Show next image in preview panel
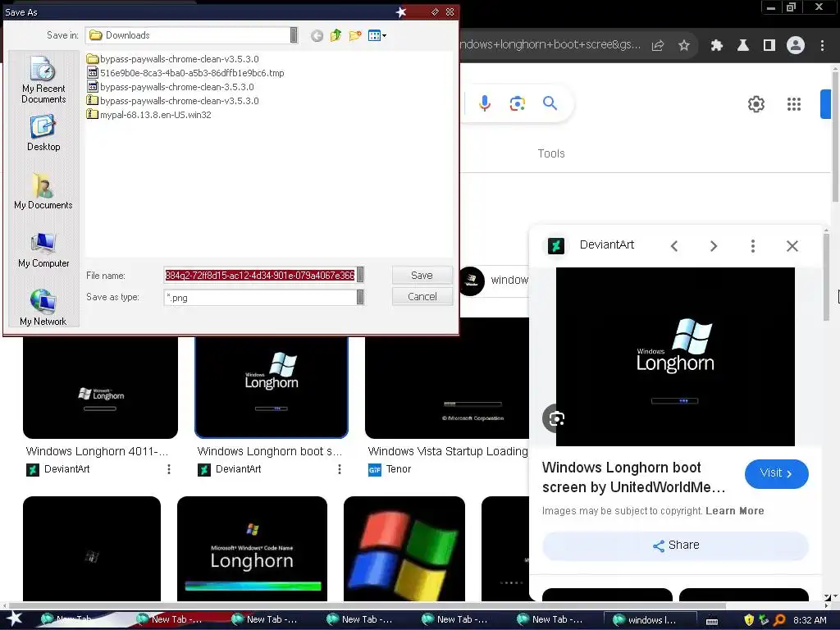This screenshot has height=630, width=840. click(714, 246)
